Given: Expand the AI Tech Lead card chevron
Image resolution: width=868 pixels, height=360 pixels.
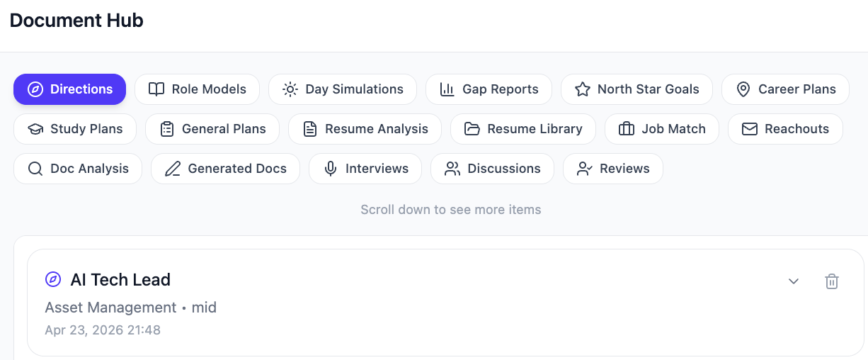Looking at the screenshot, I should point(794,281).
